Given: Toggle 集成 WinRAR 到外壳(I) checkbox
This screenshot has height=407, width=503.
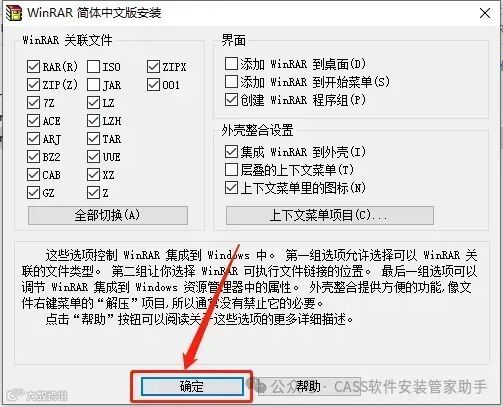Looking at the screenshot, I should click(x=231, y=152).
